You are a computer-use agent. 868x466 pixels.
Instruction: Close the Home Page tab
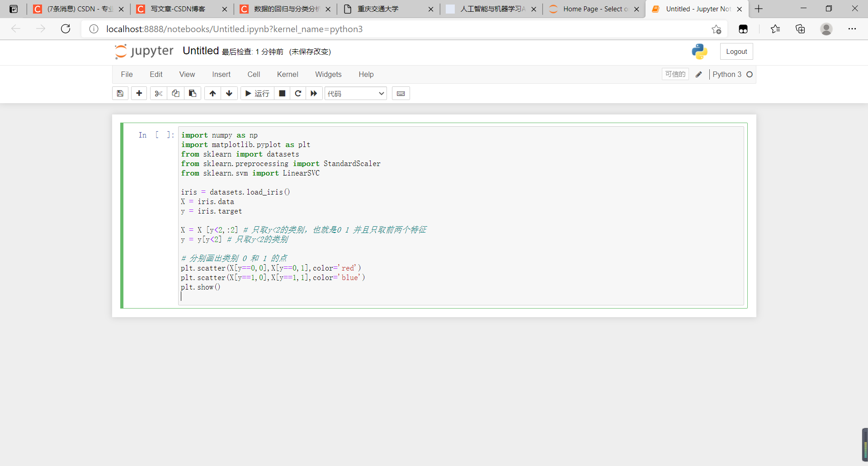click(x=637, y=9)
